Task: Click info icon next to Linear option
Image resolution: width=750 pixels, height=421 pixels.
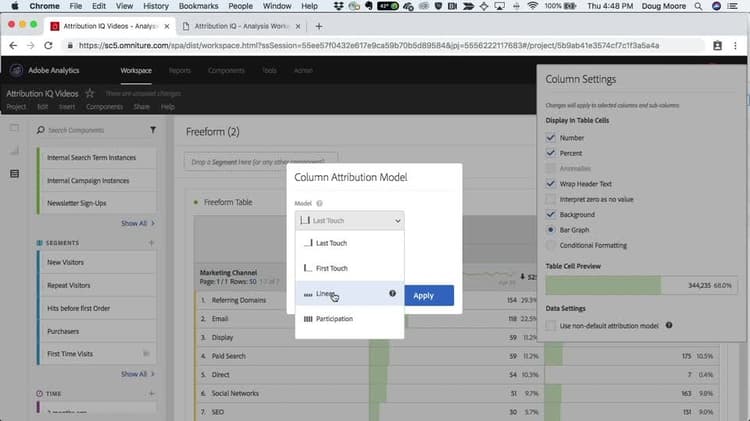Action: coord(392,293)
